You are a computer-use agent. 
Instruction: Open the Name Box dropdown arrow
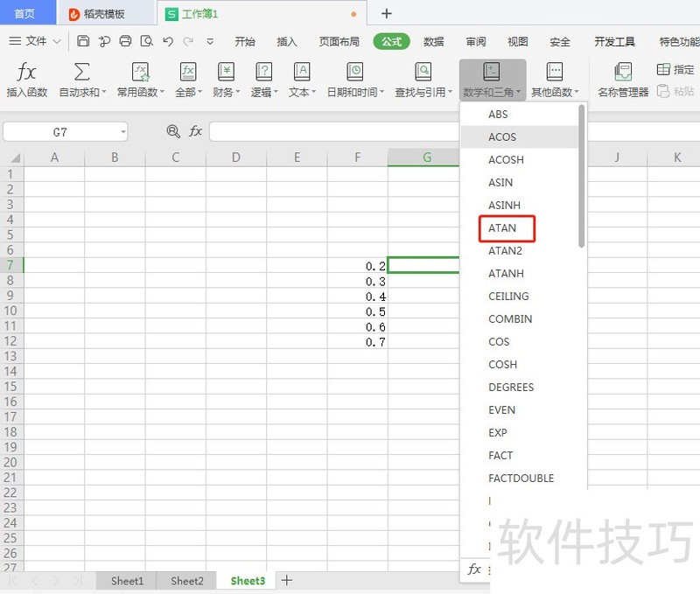tap(122, 132)
